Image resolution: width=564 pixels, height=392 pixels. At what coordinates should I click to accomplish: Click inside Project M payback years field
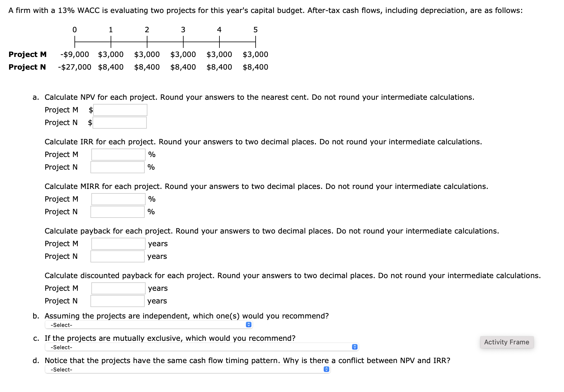point(117,244)
